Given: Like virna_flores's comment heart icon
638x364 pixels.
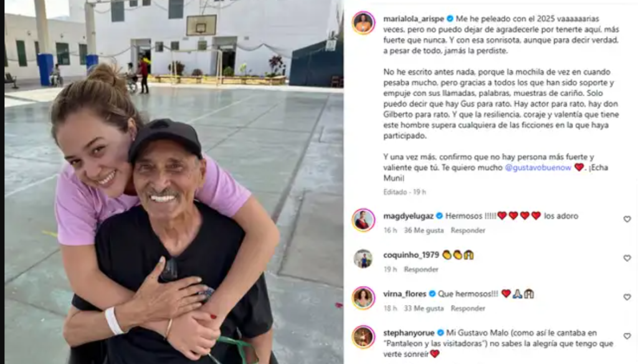Looking at the screenshot, I should 627,297.
